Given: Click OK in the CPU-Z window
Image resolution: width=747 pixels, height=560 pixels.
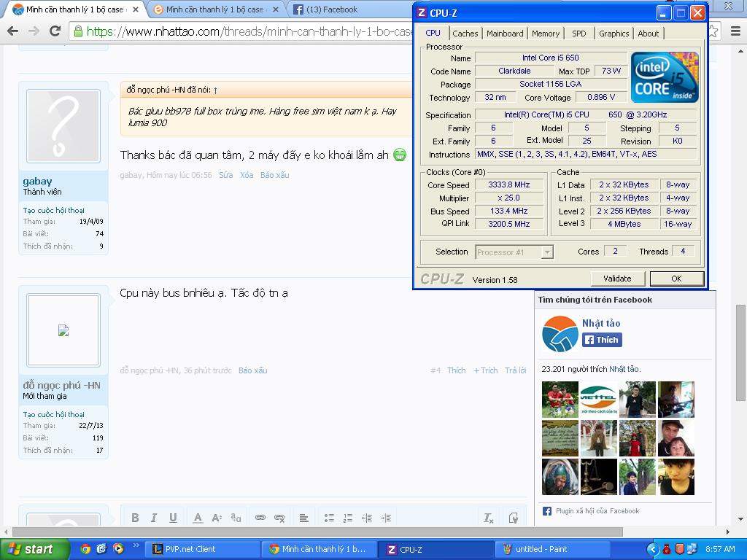Looking at the screenshot, I should click(x=676, y=279).
